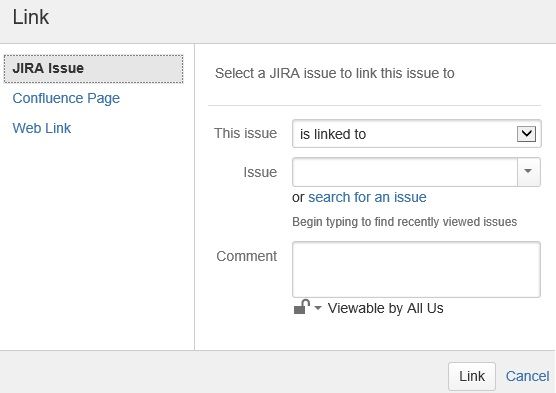Open the 'is linked to' dropdown
The image size is (556, 393).
[x=417, y=134]
